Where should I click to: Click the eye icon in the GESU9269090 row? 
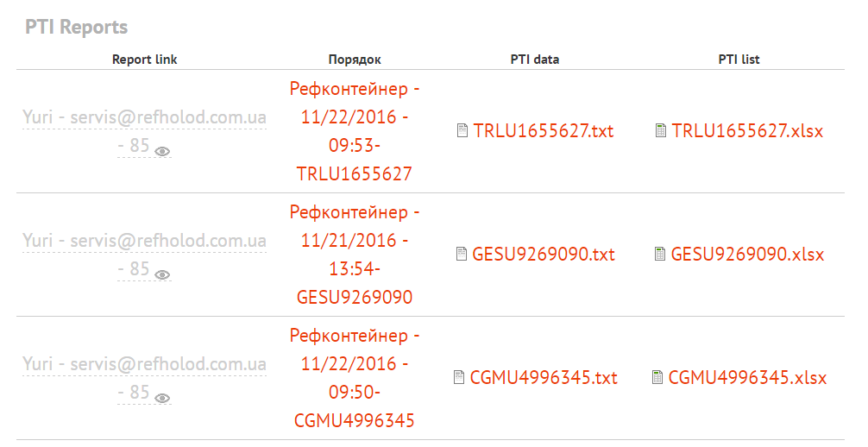coord(162,274)
